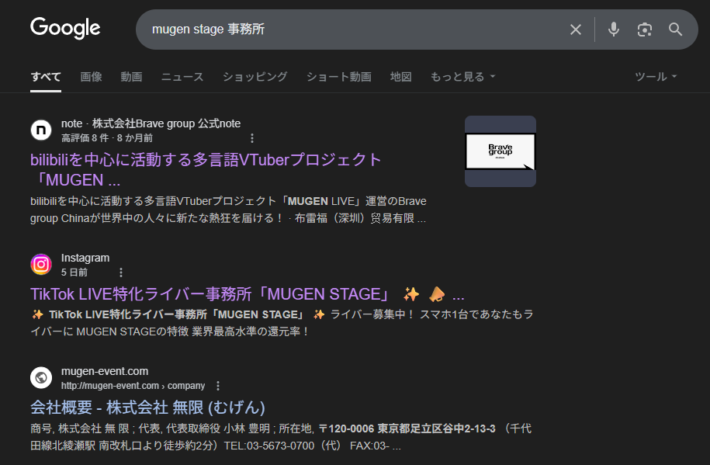This screenshot has width=710, height=465.
Task: Click the mugen-event.com source name
Action: (105, 371)
